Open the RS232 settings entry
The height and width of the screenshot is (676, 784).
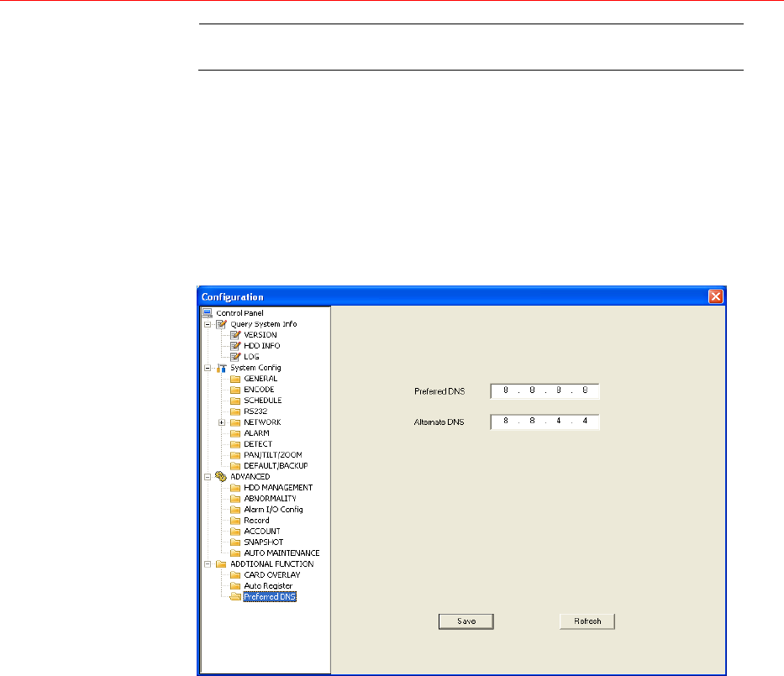pyautogui.click(x=255, y=411)
